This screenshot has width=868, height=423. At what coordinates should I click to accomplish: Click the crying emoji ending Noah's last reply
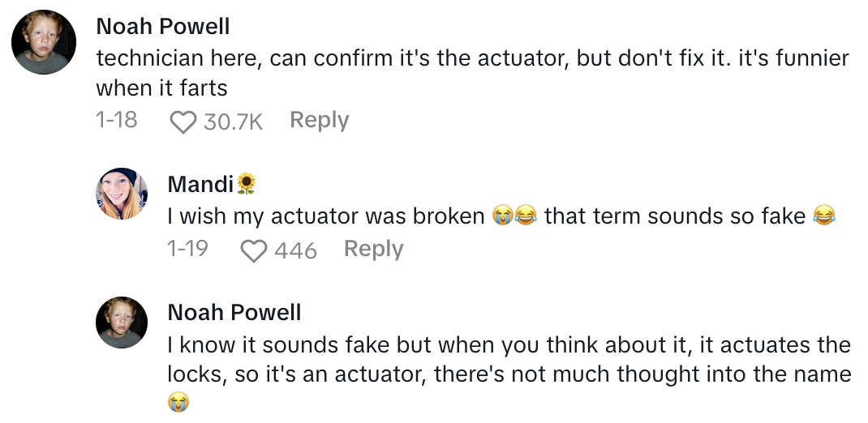[x=178, y=401]
